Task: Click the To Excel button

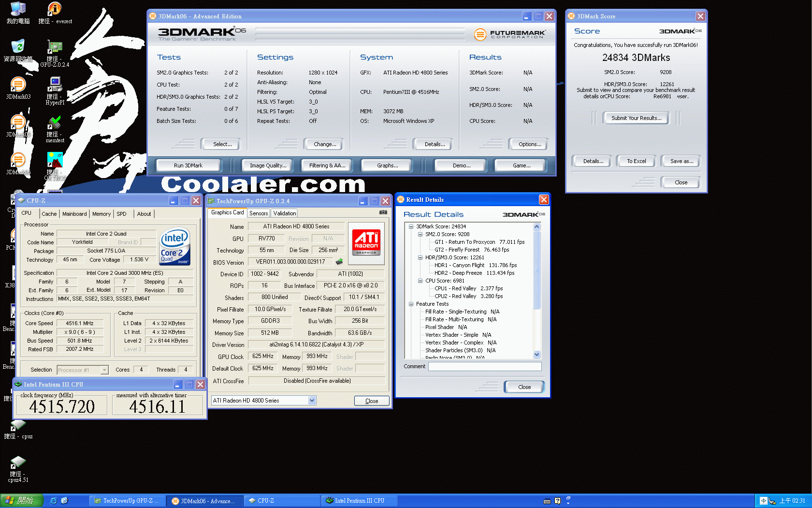Action: pos(636,161)
